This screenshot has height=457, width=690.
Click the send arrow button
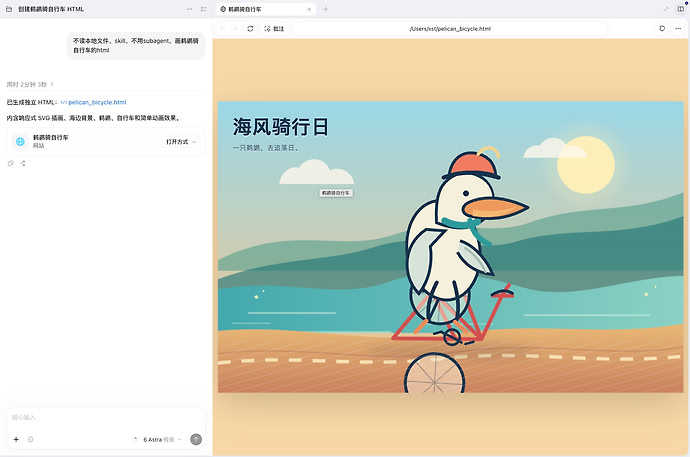coord(196,439)
